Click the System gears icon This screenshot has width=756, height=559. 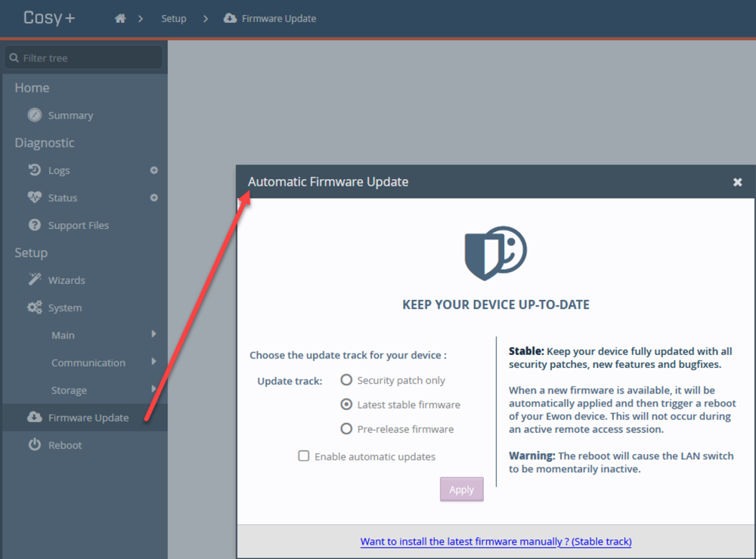coord(35,307)
